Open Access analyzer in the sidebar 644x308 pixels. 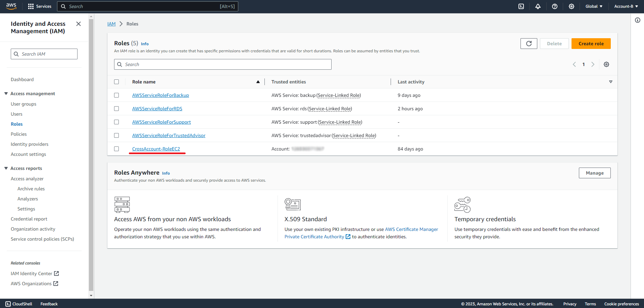27,179
